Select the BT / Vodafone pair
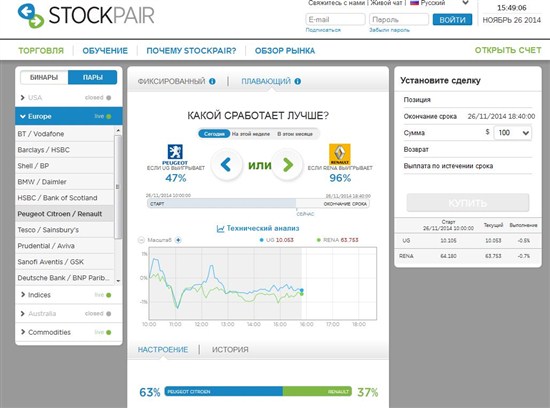Screen dimensions: 550x408 click(x=65, y=134)
